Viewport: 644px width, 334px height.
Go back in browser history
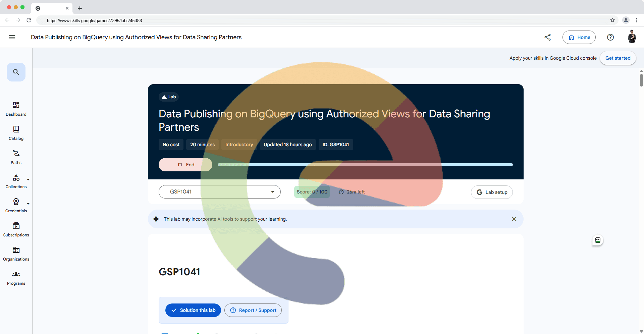7,20
